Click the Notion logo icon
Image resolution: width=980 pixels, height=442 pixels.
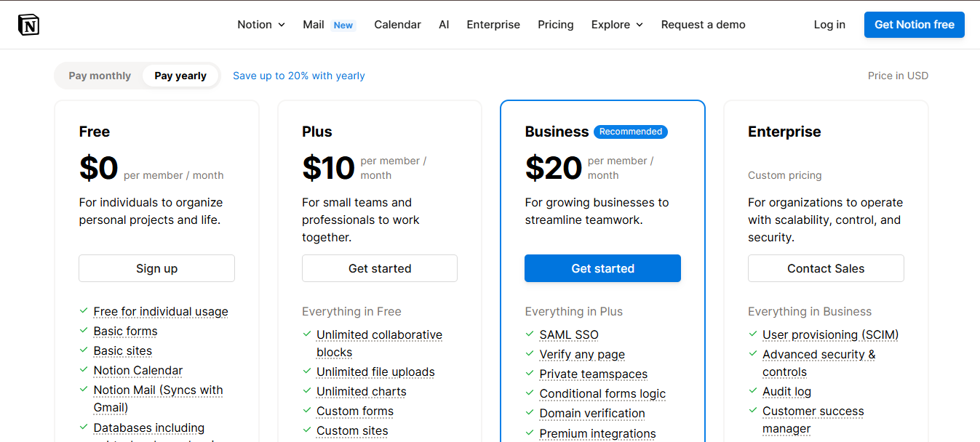click(28, 25)
